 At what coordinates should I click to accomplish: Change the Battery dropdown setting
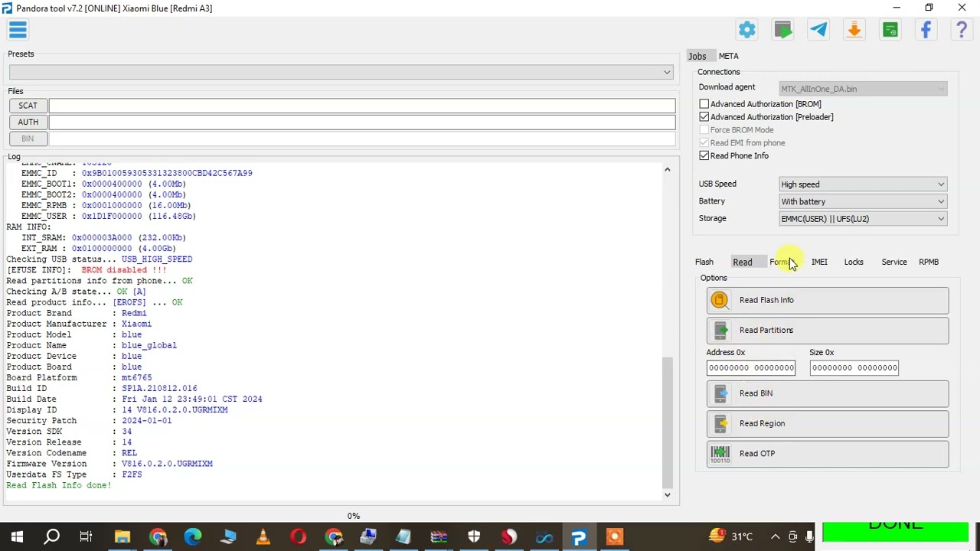[x=863, y=202]
